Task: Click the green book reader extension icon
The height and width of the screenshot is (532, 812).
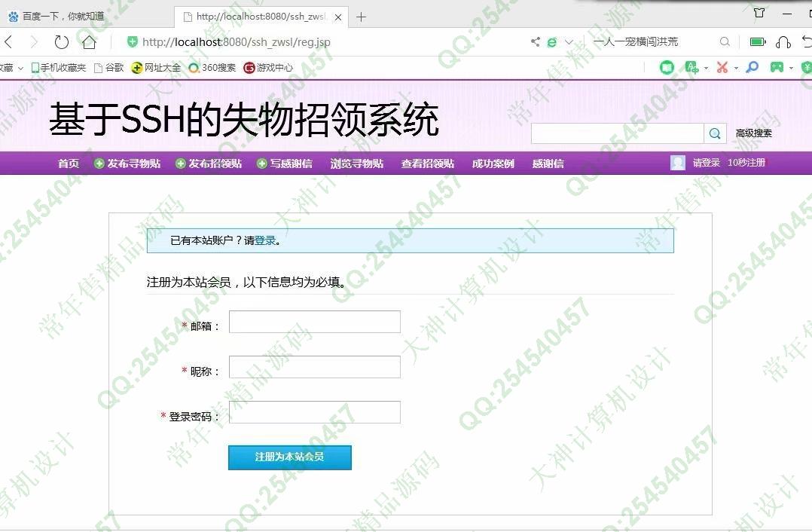Action: [x=667, y=67]
